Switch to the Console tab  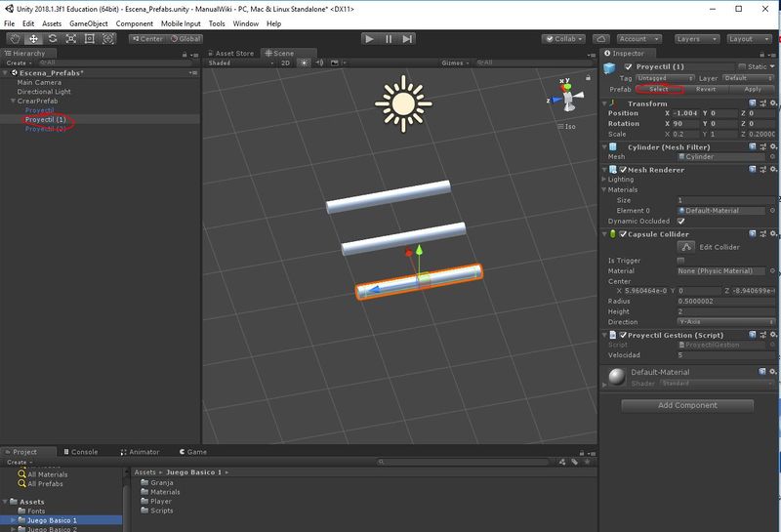point(81,452)
